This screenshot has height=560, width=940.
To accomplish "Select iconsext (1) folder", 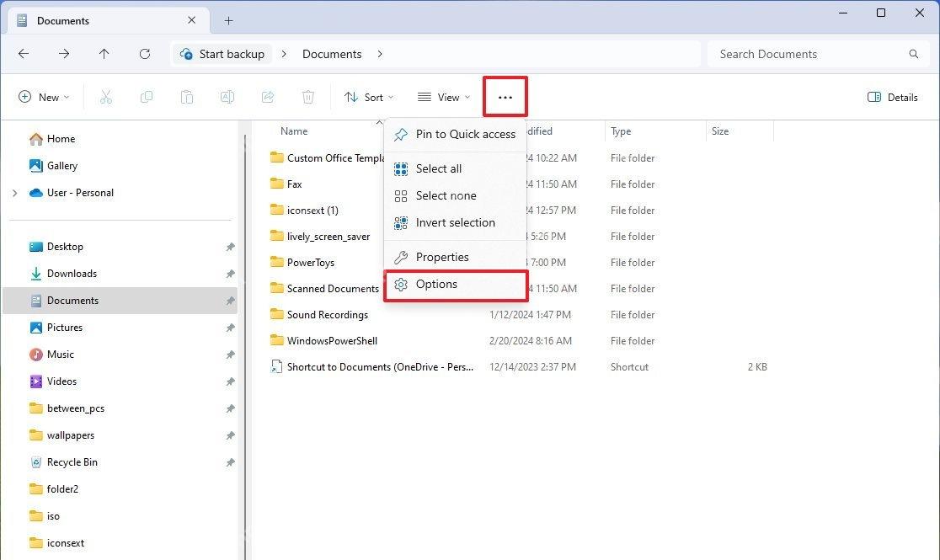I will tap(312, 211).
